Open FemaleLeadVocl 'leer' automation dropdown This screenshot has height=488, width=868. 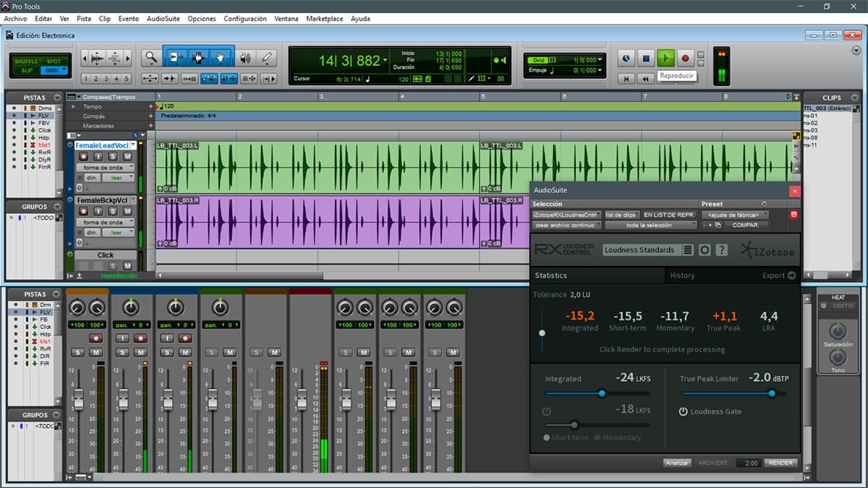coord(119,178)
